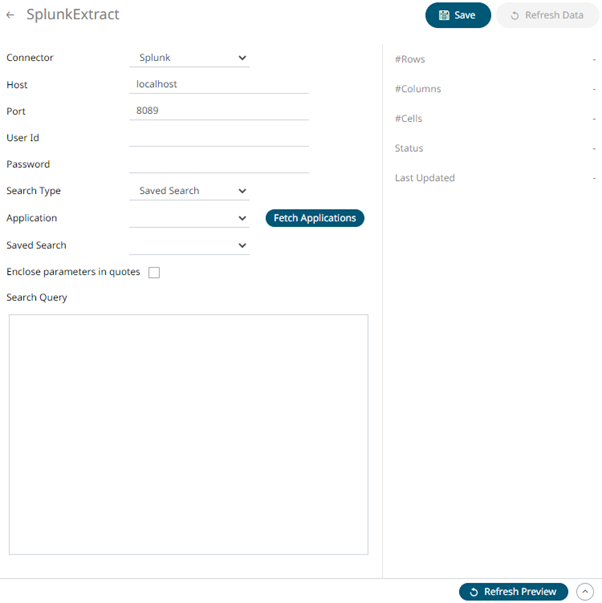Expand the preview panel with chevron-up icon

point(585,592)
